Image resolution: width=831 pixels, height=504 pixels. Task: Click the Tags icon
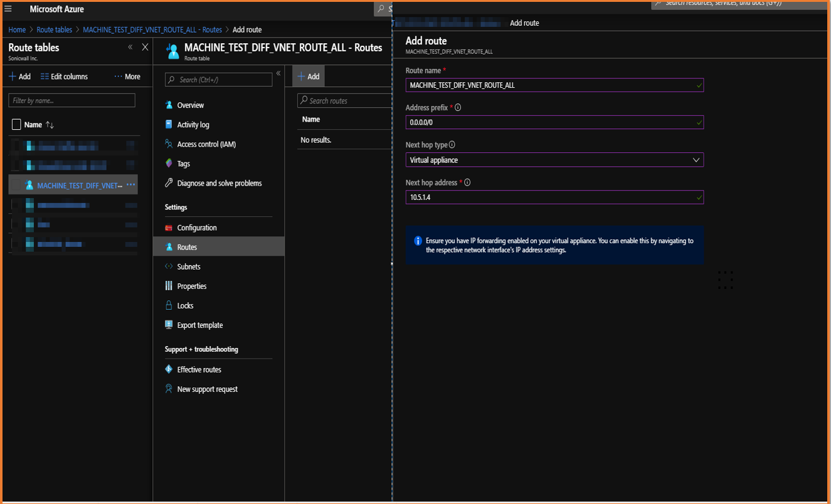[169, 163]
